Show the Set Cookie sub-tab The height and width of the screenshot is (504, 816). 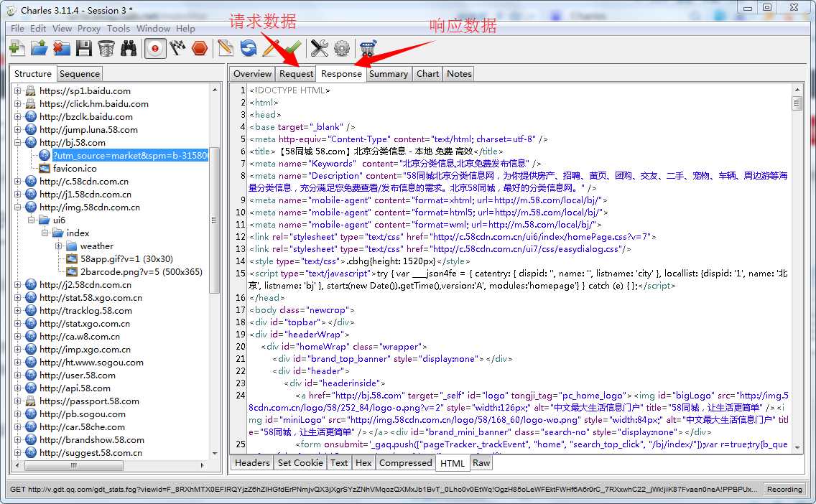(x=300, y=463)
